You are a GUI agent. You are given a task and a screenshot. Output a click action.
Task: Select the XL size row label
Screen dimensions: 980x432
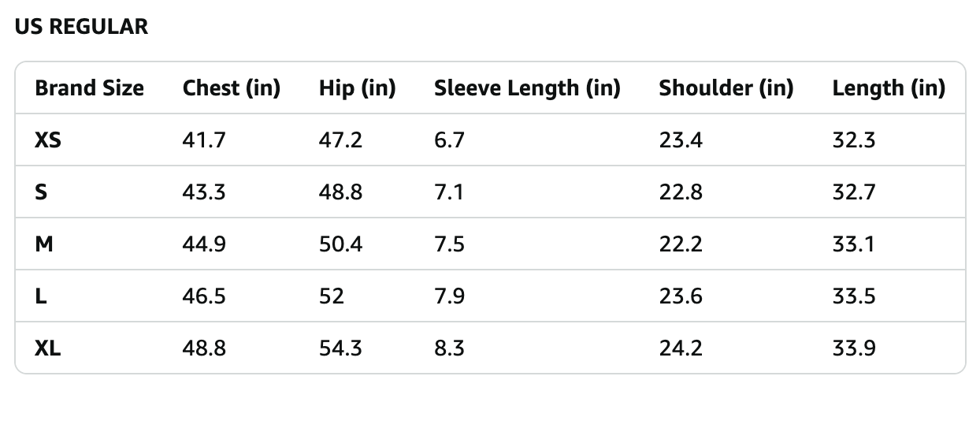click(48, 348)
